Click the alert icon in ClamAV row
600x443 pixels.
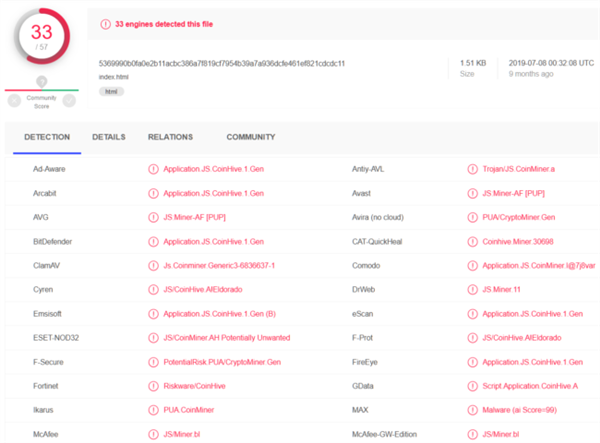[x=153, y=265]
